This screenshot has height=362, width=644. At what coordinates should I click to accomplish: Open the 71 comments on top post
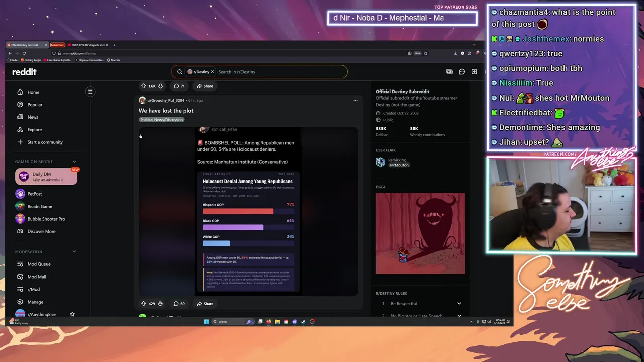pyautogui.click(x=179, y=86)
